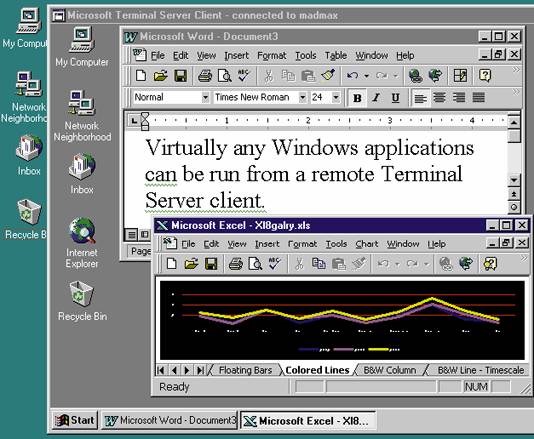
Task: Click next sheet arrow in Excel tabs
Action: tap(186, 370)
